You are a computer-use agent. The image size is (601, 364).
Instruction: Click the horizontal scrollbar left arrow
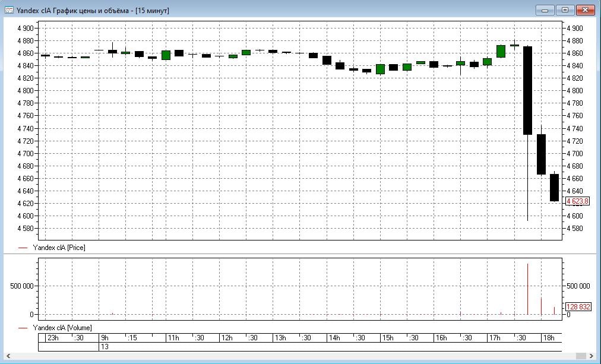point(8,356)
